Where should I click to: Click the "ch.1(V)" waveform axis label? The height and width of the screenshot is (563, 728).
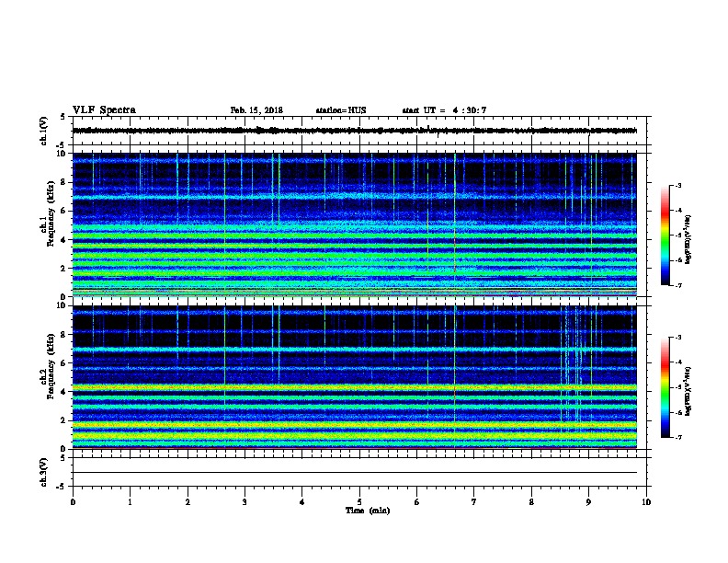point(43,131)
